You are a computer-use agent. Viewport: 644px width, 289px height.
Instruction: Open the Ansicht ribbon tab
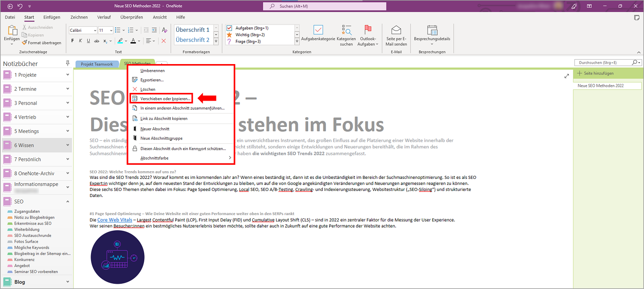point(160,17)
